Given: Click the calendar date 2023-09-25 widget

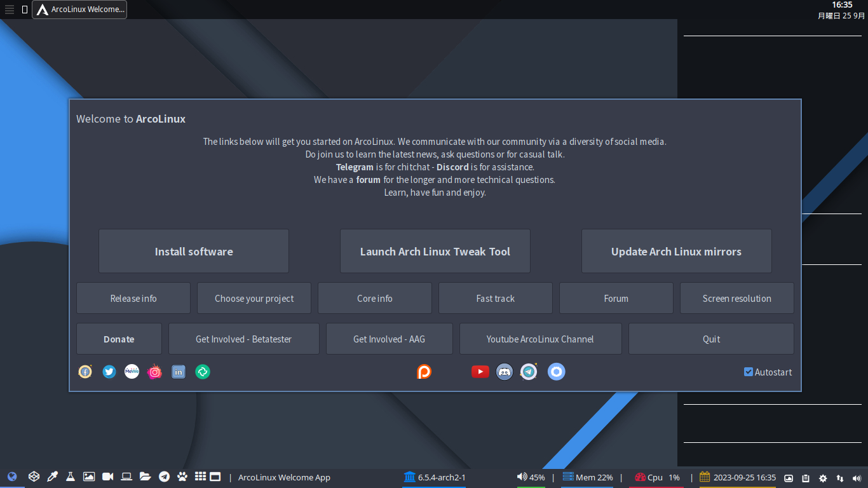Looking at the screenshot, I should point(738,477).
